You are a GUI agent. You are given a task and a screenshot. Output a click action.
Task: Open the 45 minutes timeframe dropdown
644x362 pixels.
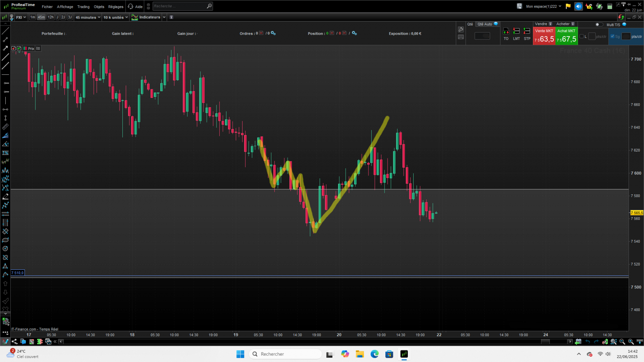tap(88, 17)
